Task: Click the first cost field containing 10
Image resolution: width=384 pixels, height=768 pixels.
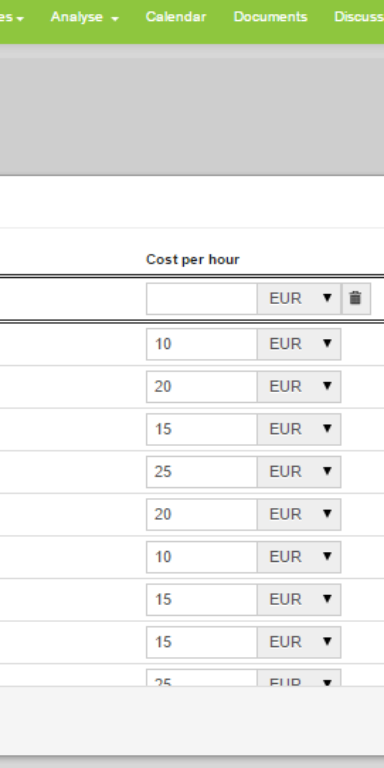Action: click(202, 344)
